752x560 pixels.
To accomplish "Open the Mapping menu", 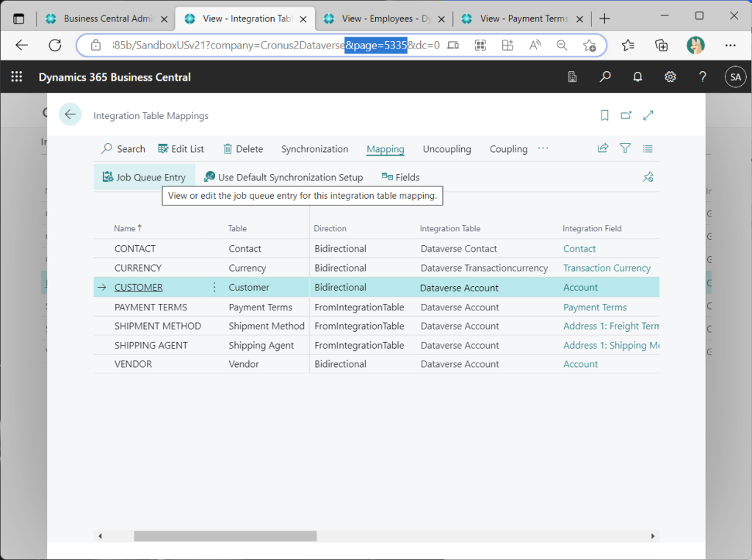I will click(x=385, y=149).
